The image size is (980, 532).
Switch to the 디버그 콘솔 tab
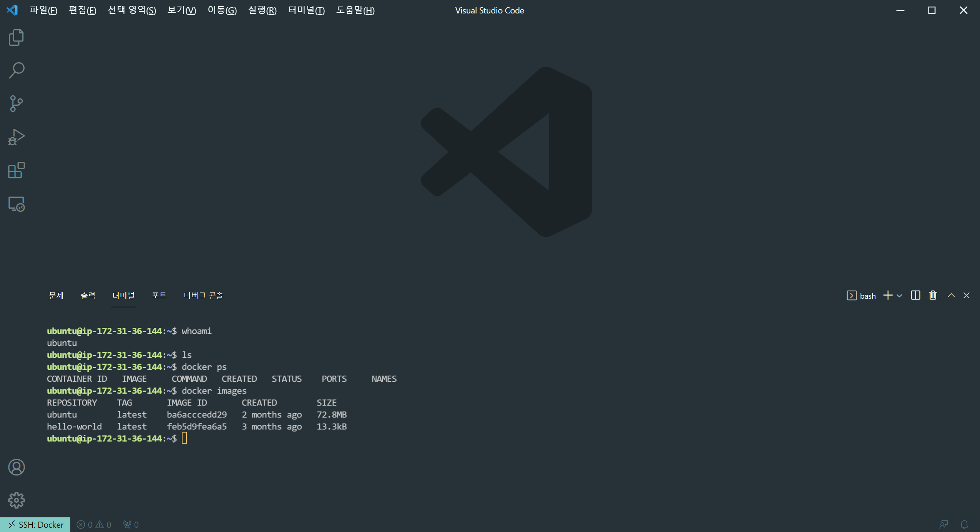point(203,295)
